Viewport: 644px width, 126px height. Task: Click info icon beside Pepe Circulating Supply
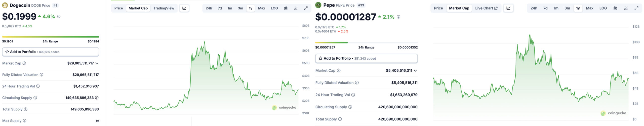pyautogui.click(x=350, y=107)
